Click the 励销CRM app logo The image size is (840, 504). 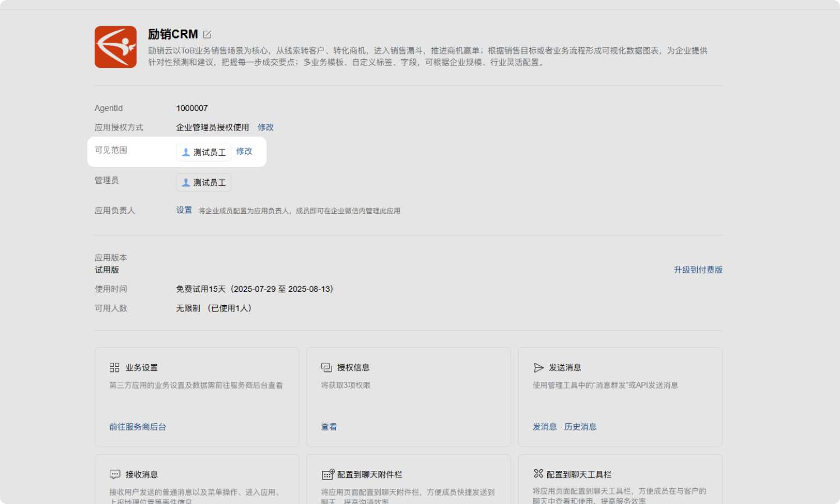[x=115, y=47]
